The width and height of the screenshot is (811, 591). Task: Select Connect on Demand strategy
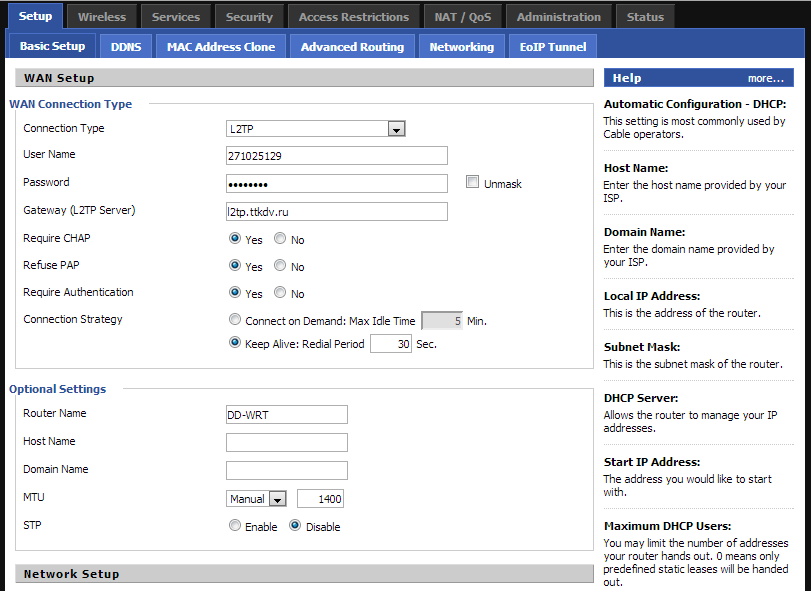click(235, 320)
